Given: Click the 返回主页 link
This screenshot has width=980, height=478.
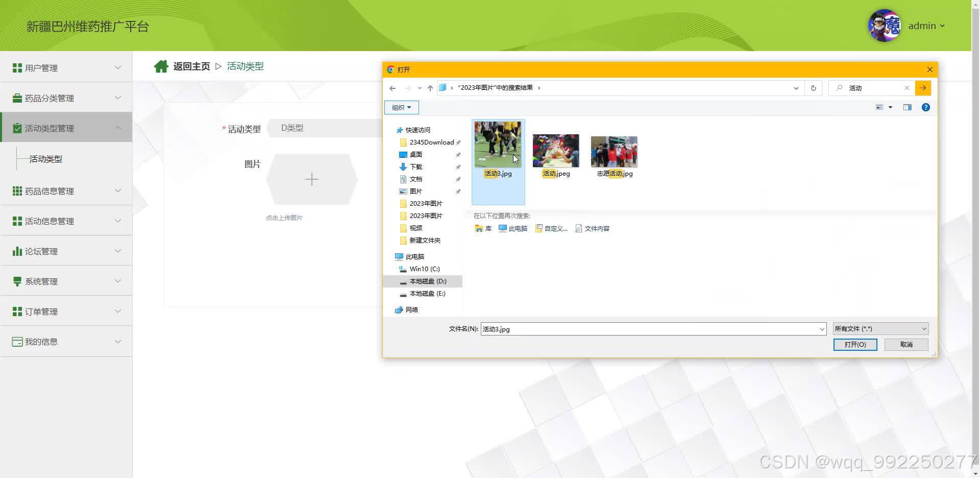Looking at the screenshot, I should [x=191, y=66].
